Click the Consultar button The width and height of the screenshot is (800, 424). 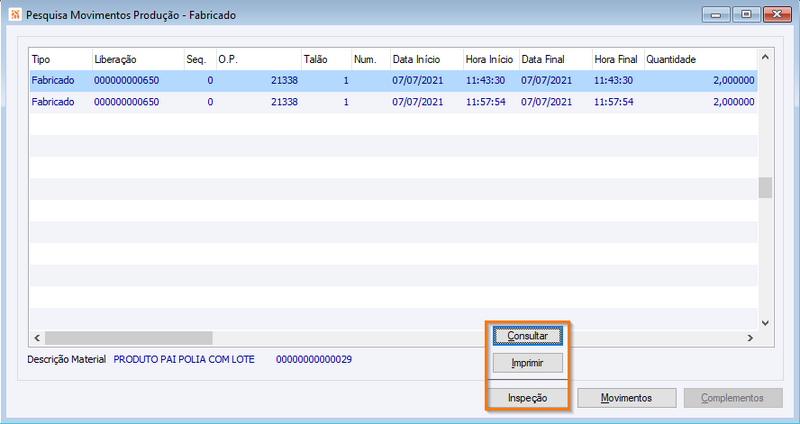pyautogui.click(x=528, y=336)
